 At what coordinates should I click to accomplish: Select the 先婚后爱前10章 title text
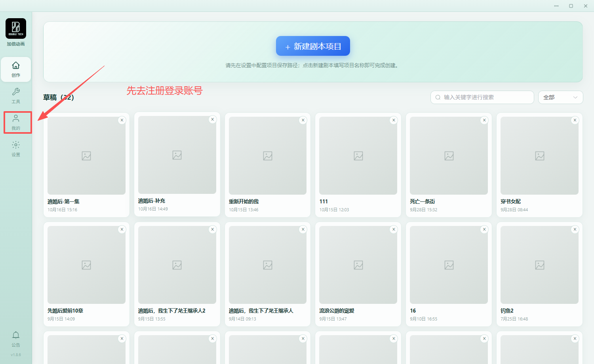click(x=65, y=311)
